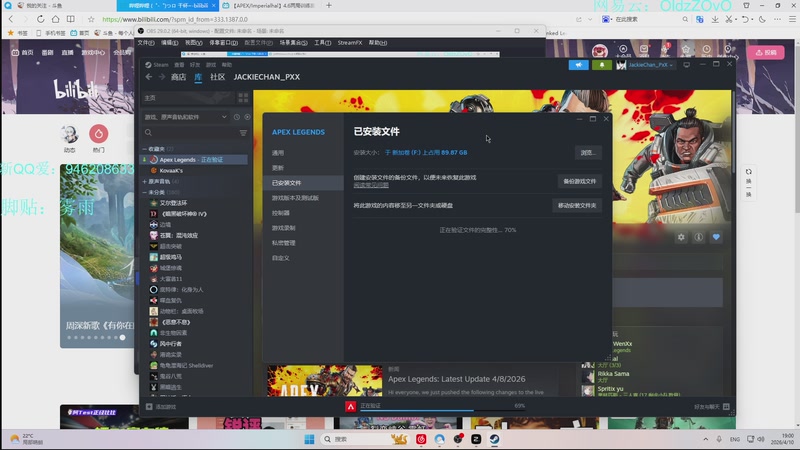
Task: Click the Steam icon in Windows taskbar
Action: tap(494, 439)
